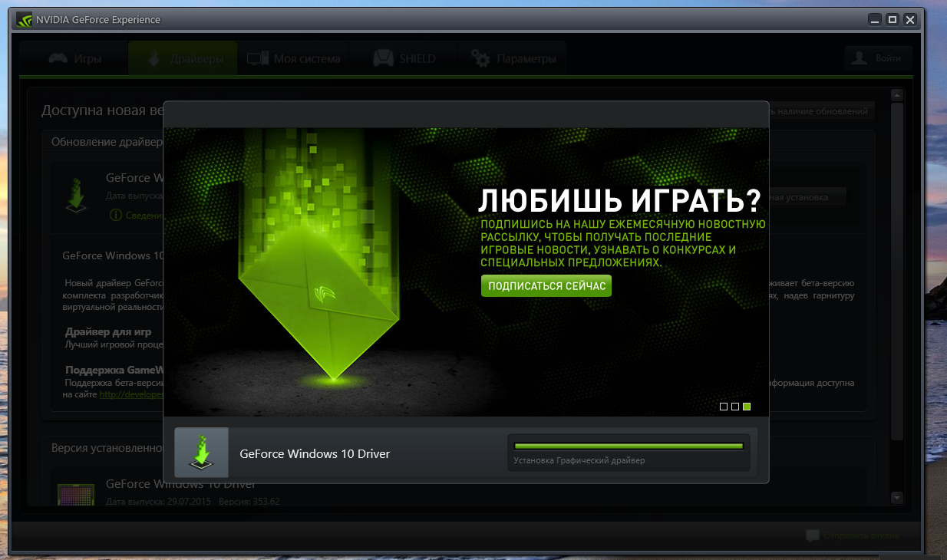The width and height of the screenshot is (947, 560).
Task: Click the scrollbar up arrow
Action: pyautogui.click(x=896, y=95)
